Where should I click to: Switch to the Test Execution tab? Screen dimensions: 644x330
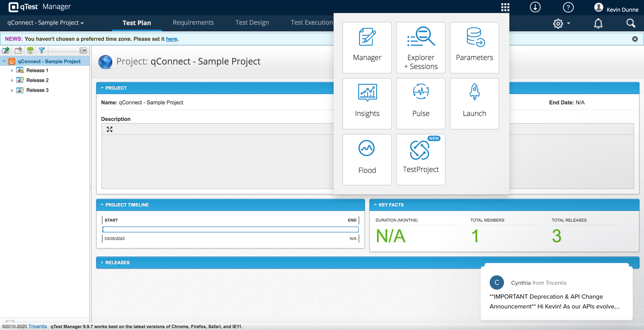click(311, 22)
